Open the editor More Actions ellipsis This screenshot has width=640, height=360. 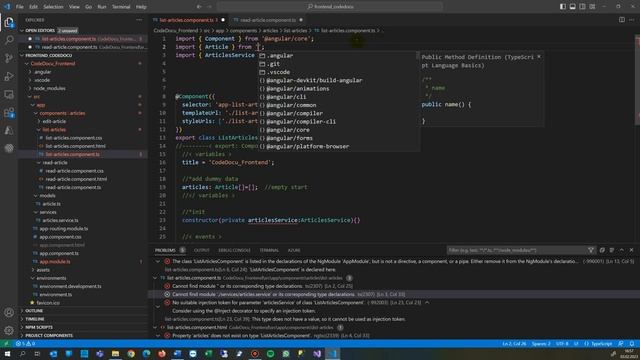[x=631, y=20]
